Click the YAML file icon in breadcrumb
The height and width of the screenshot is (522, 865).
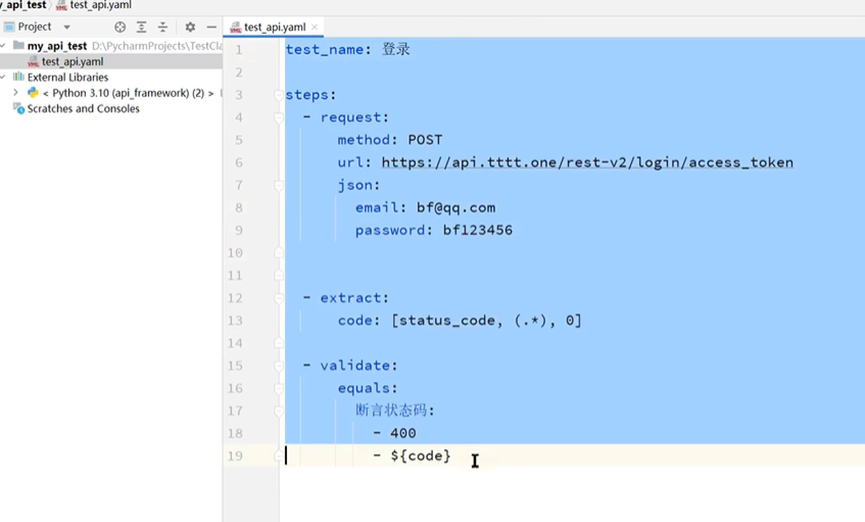[x=61, y=6]
